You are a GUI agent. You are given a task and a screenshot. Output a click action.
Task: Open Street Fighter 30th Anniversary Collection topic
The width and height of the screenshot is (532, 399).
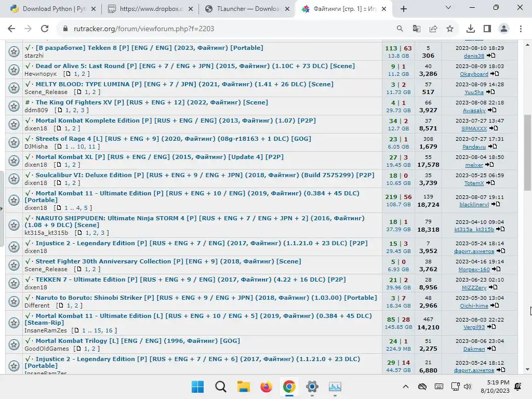point(168,261)
